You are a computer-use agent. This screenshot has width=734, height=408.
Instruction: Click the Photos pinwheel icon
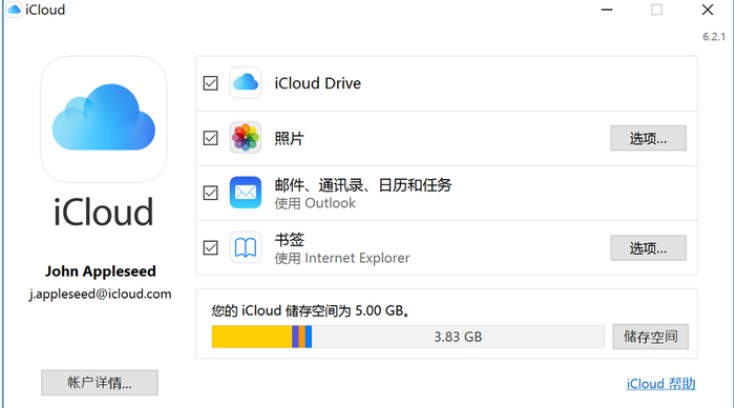pos(245,138)
